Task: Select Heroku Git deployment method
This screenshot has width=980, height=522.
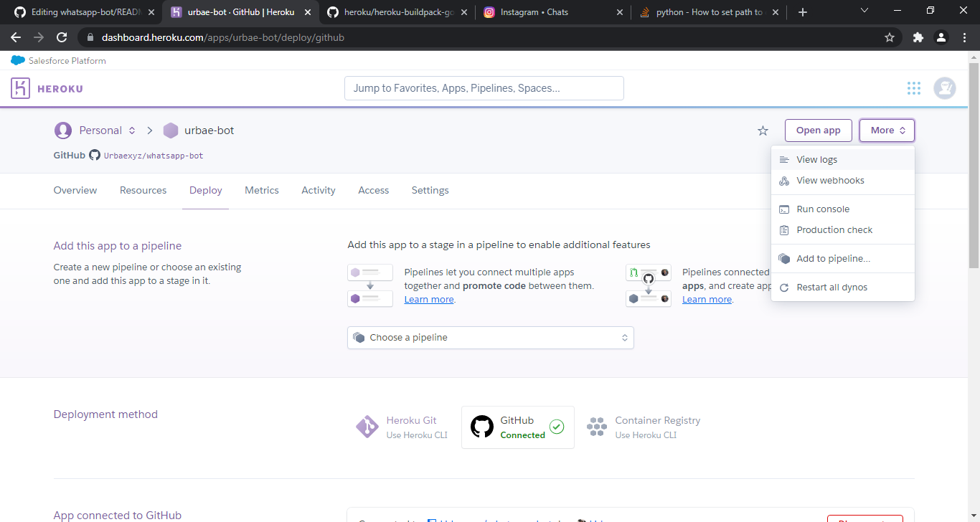Action: [x=402, y=427]
